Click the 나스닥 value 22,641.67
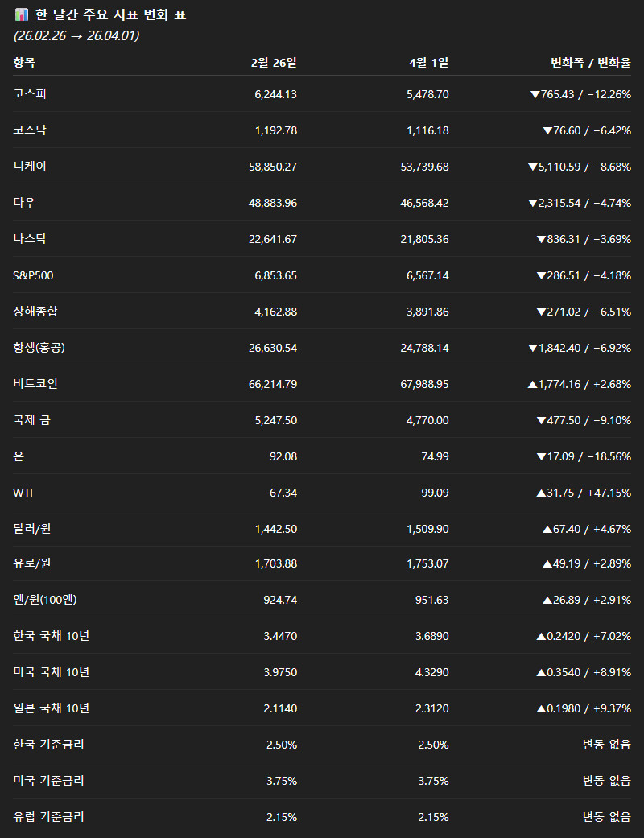644x838 pixels. (x=273, y=239)
